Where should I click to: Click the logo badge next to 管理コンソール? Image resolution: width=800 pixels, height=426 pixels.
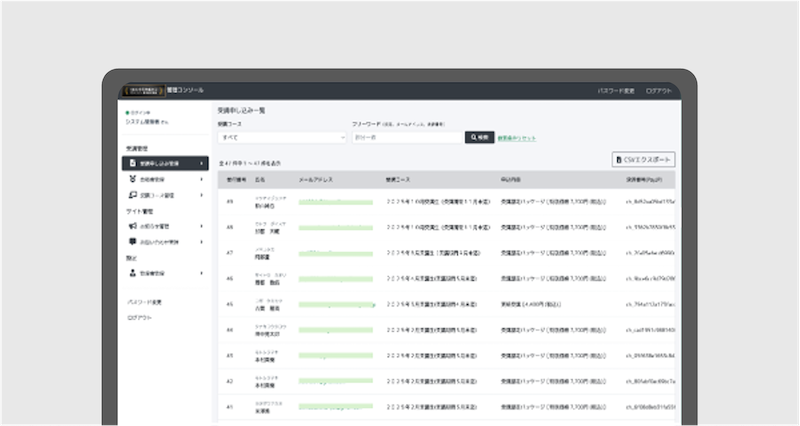(143, 90)
